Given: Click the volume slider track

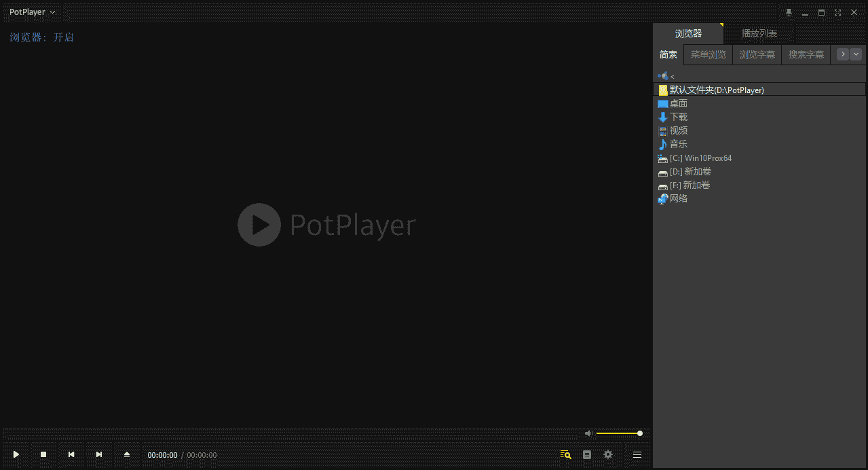Looking at the screenshot, I should coord(618,433).
